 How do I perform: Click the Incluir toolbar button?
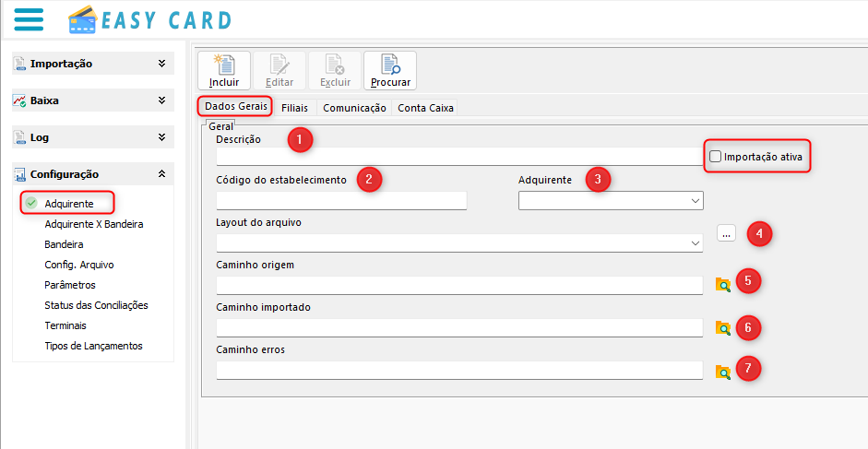(x=224, y=70)
